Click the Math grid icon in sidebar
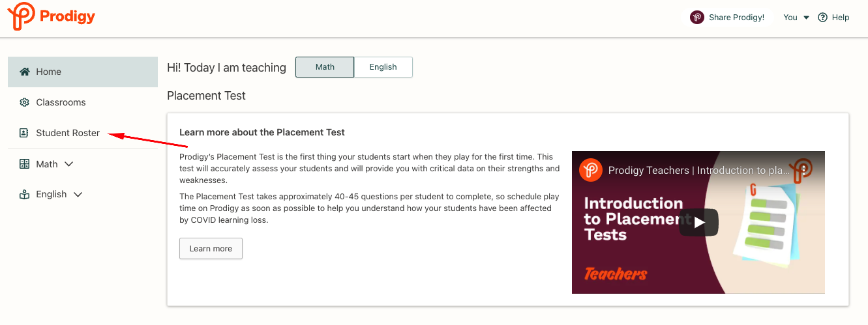This screenshot has width=868, height=325. pos(25,164)
